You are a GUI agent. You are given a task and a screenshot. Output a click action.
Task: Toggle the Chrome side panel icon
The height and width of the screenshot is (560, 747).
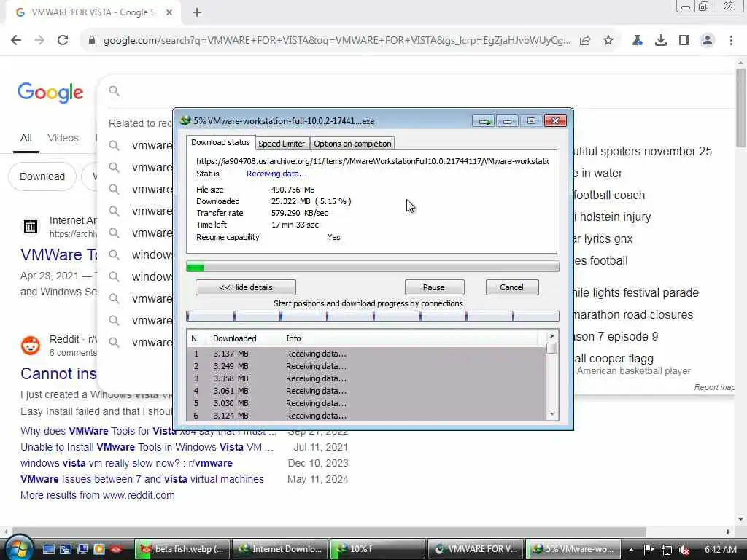coord(684,41)
